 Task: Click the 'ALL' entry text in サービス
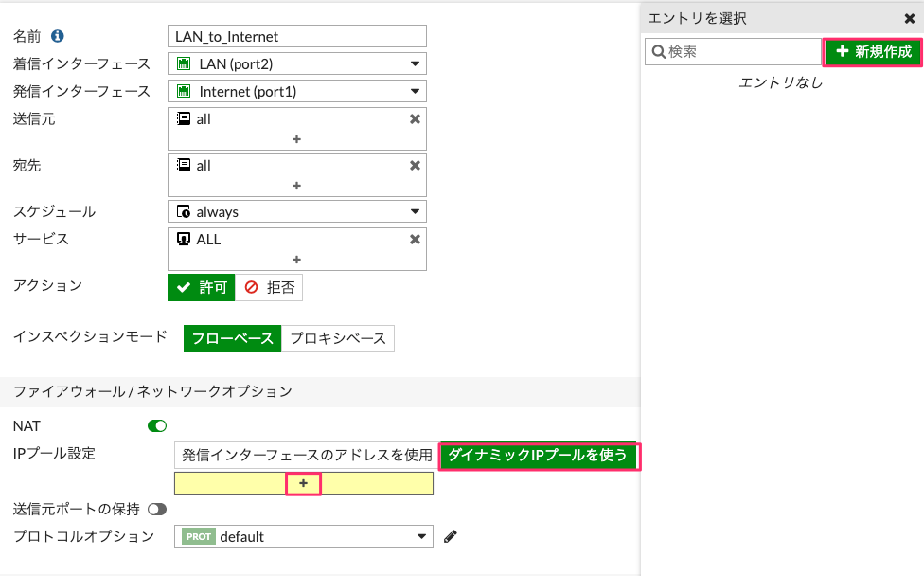[208, 240]
